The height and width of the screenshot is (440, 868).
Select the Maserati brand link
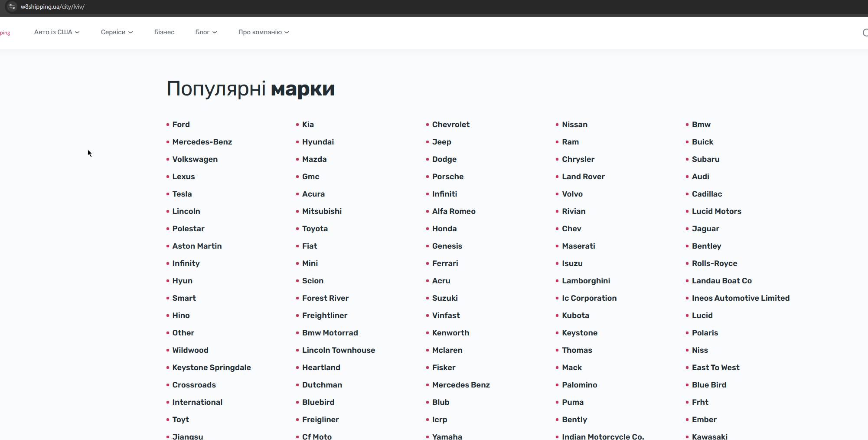[x=579, y=246]
